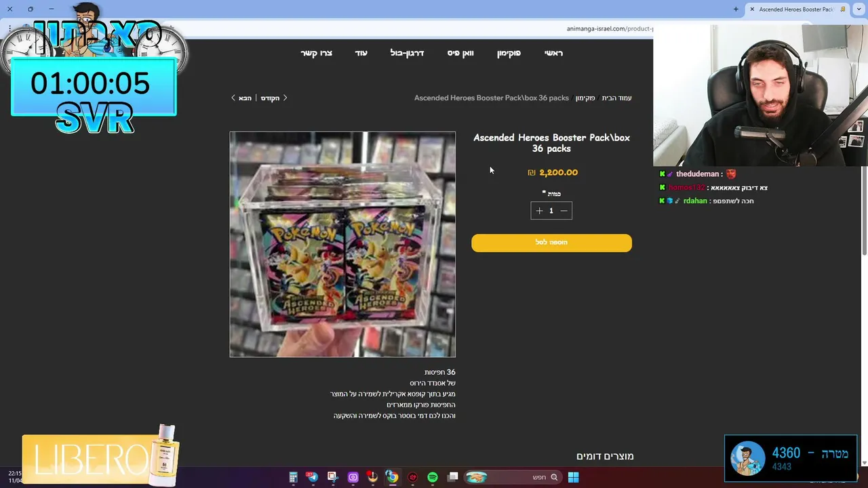Open the Calculator app in the taskbar

click(293, 477)
